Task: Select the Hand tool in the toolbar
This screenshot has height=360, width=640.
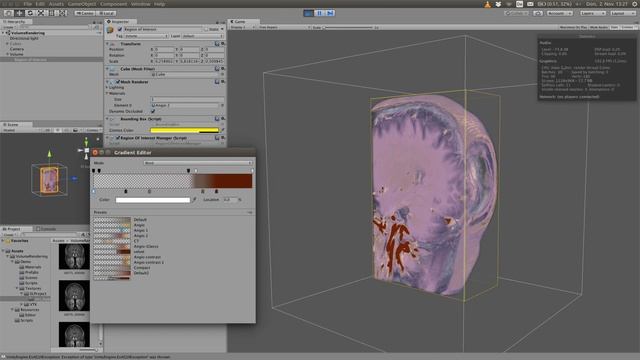Action: pyautogui.click(x=8, y=13)
